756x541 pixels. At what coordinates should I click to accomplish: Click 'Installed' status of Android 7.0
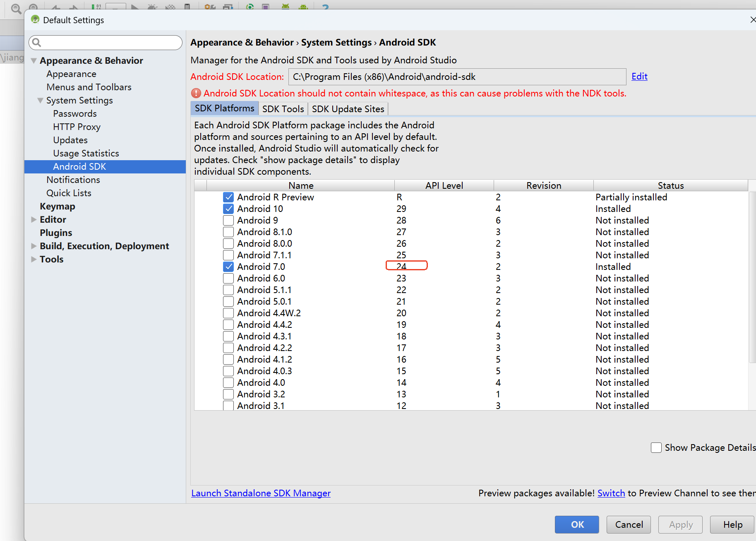coord(613,267)
